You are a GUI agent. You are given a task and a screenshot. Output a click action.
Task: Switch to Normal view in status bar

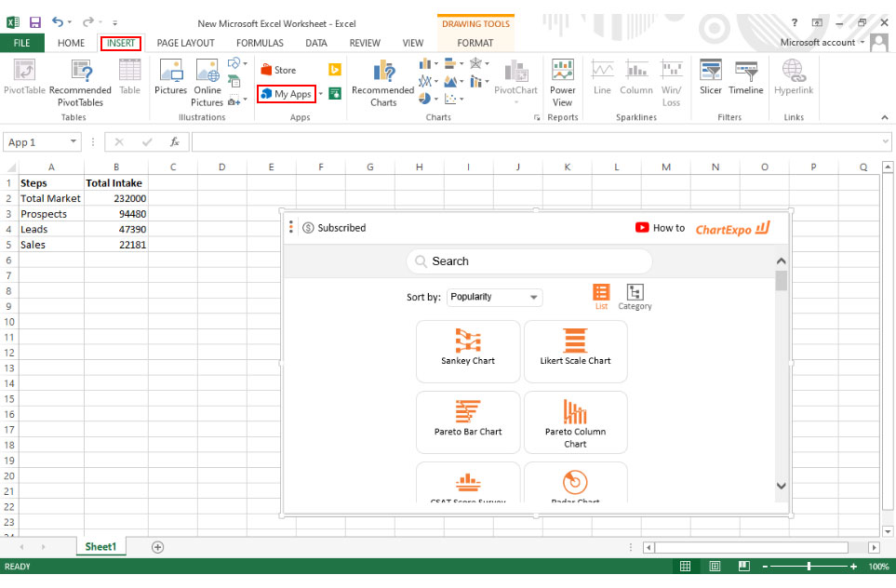point(685,567)
